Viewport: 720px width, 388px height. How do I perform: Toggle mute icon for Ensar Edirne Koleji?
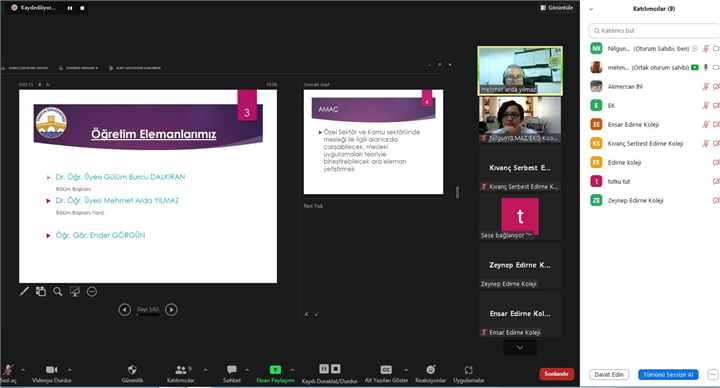click(706, 124)
